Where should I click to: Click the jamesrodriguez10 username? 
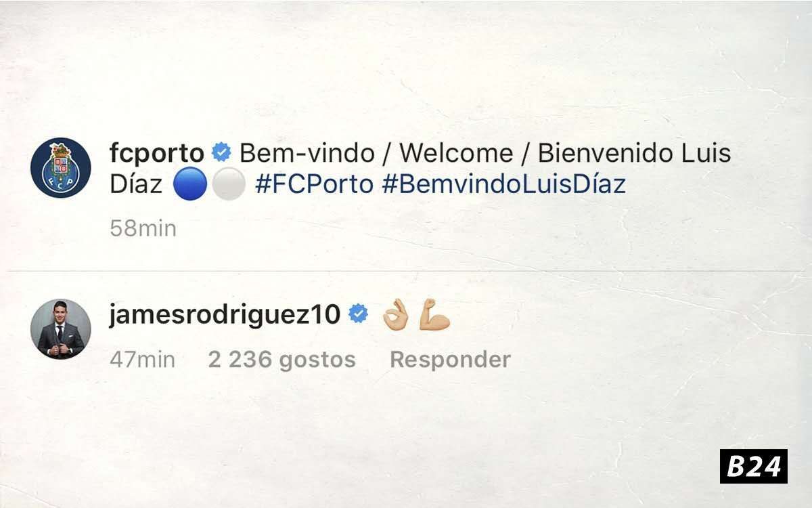pyautogui.click(x=225, y=316)
